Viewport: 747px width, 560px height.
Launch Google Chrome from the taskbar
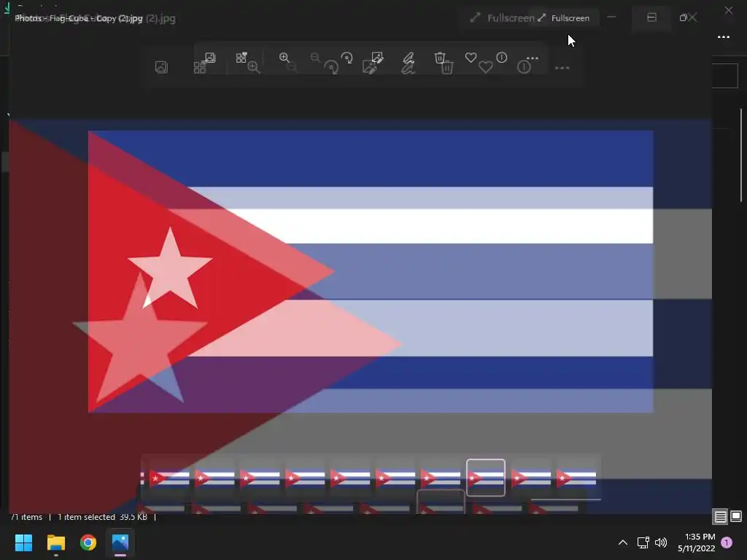click(x=88, y=542)
